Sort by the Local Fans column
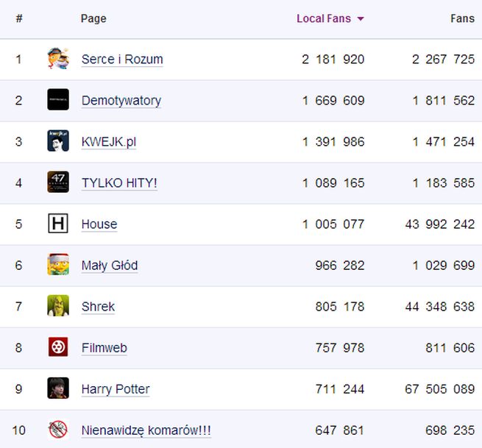This screenshot has height=448, width=482. point(324,18)
